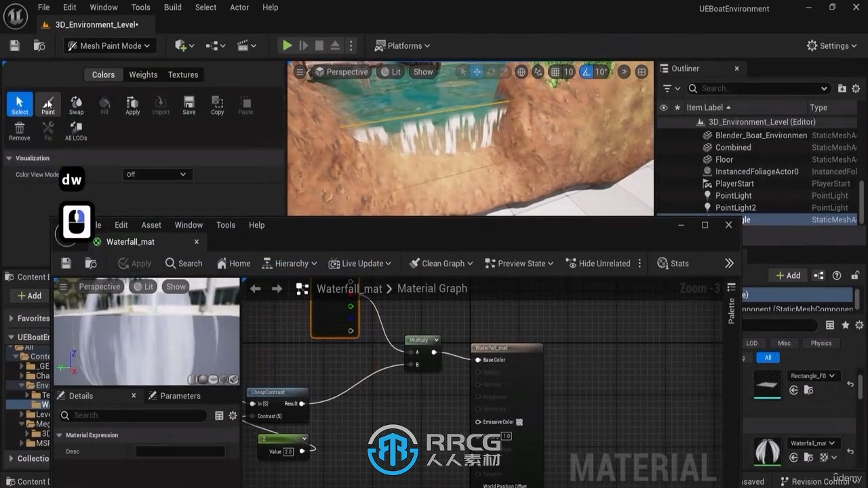Screen dimensions: 868x488
Task: Add new folder in the Outliner
Action: (x=842, y=88)
